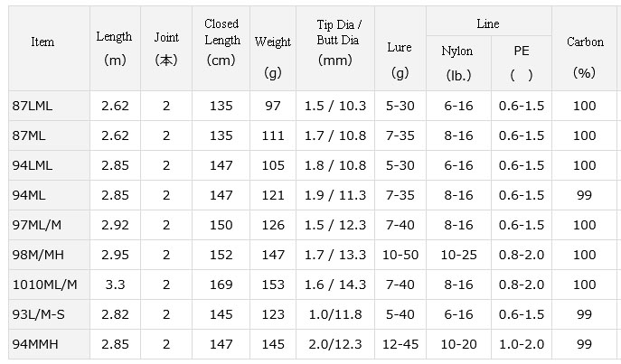Click the 98M/MH item cell
Viewport: 621px width, 364px height.
coord(49,255)
